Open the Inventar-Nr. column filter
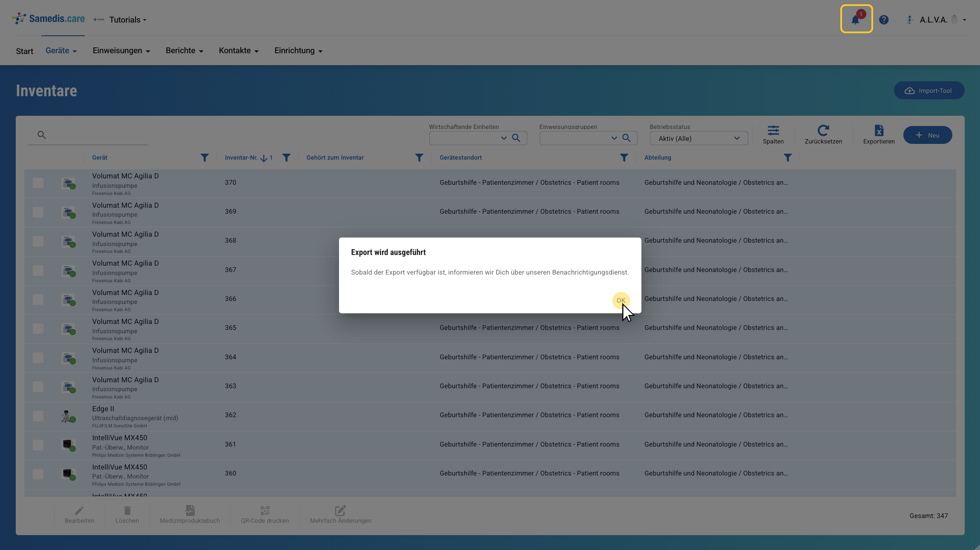 (x=286, y=158)
